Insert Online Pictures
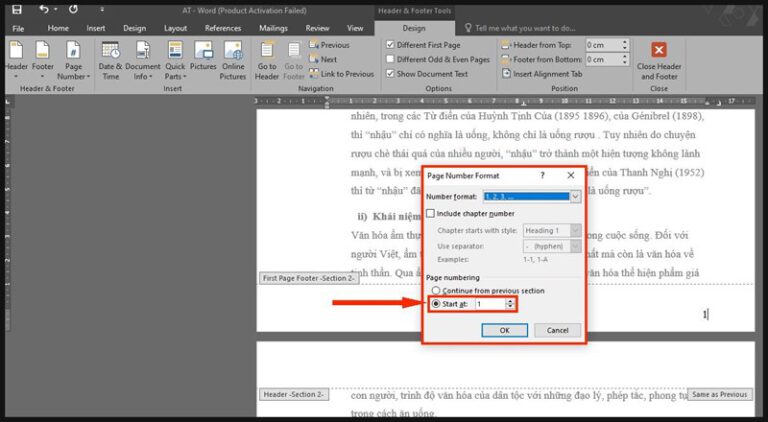Viewport: 768px width, 422px height. click(233, 61)
